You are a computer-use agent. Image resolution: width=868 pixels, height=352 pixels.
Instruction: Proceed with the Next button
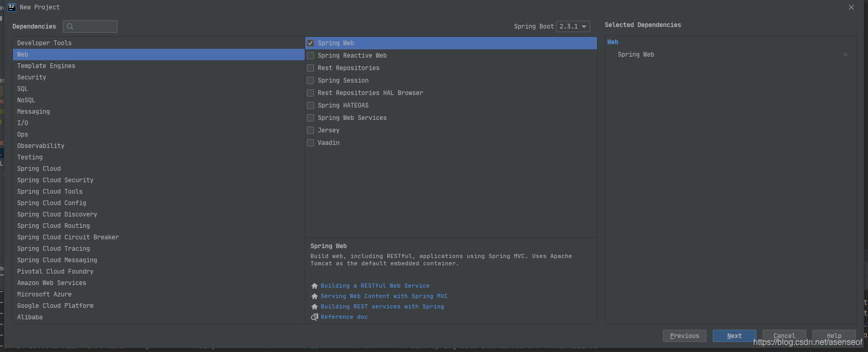click(735, 336)
